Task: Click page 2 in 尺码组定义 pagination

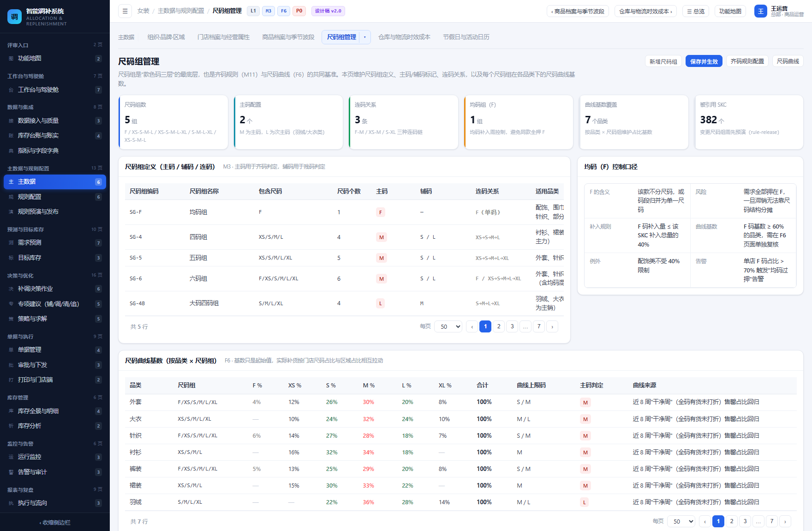Action: pos(499,326)
